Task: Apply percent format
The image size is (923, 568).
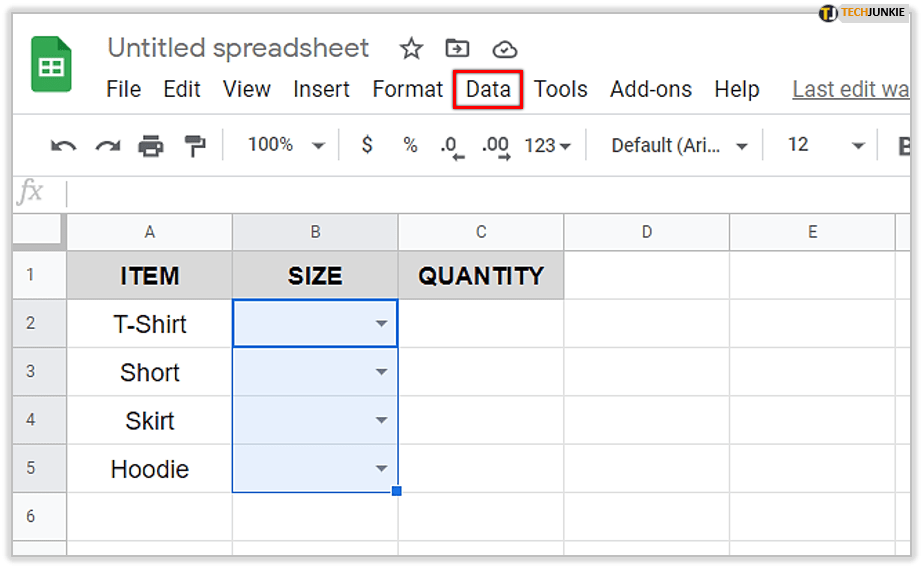Action: pos(410,145)
